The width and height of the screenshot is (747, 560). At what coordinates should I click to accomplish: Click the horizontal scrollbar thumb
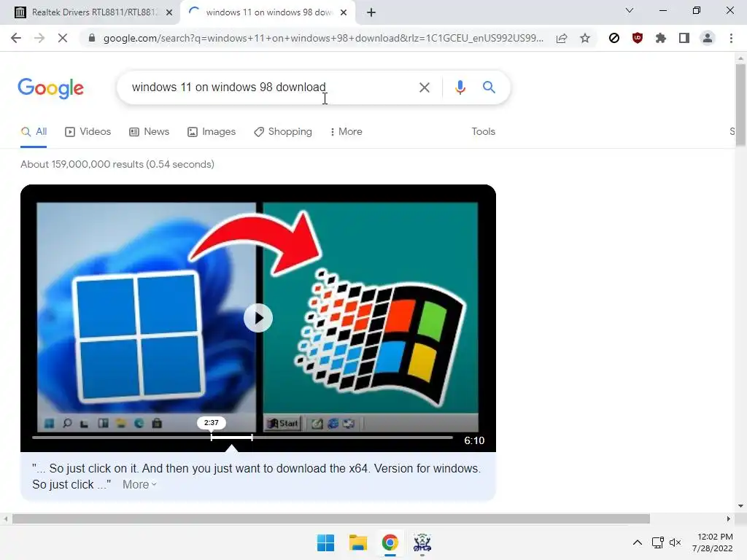click(331, 518)
